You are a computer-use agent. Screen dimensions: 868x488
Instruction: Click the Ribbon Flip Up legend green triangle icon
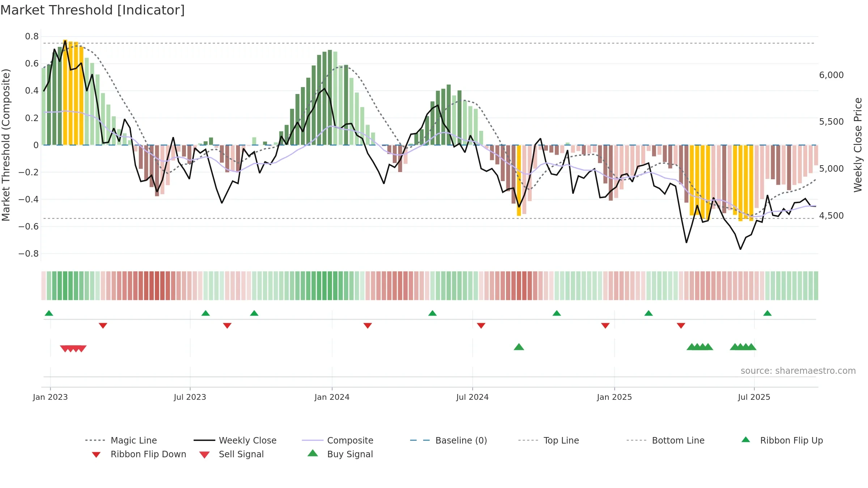point(746,440)
